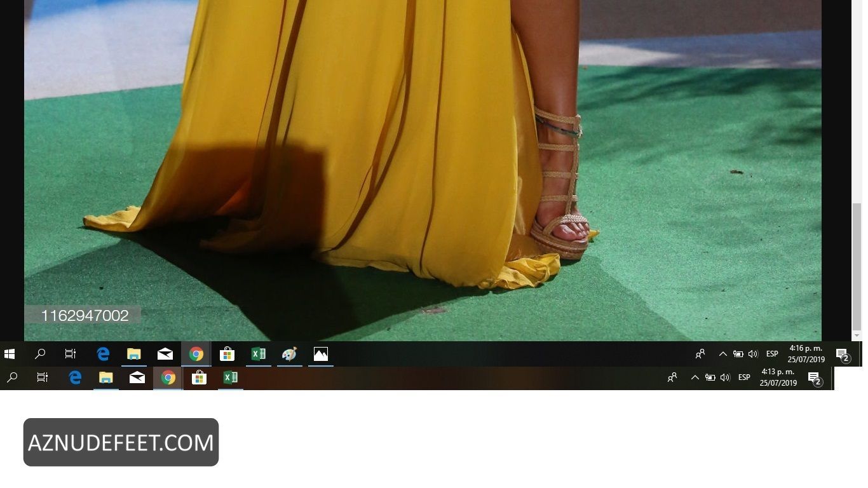Open Start menu on the 4:16 p. m. taskbar

pos(10,354)
